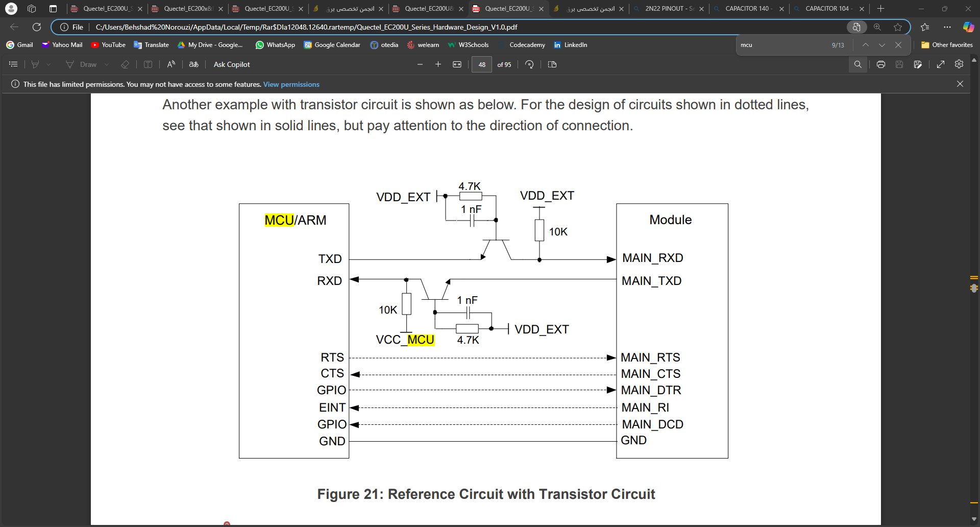Add this page to favorites

[x=898, y=27]
